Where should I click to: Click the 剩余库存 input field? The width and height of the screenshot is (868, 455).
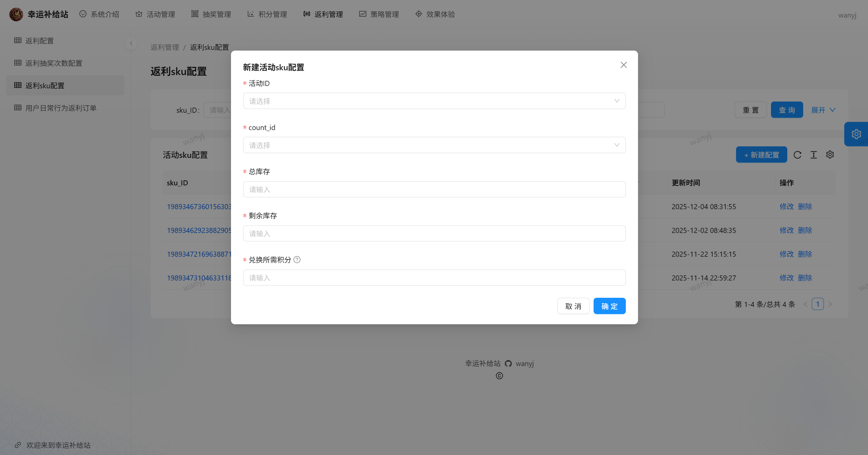coord(434,234)
